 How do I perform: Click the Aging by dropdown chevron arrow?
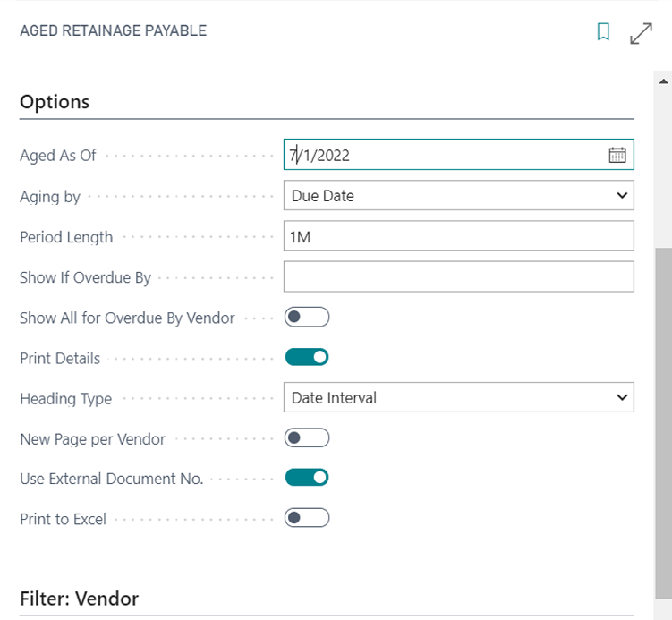pyautogui.click(x=622, y=195)
